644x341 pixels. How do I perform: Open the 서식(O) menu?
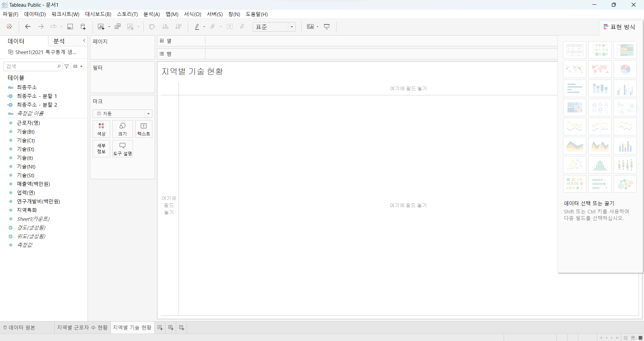192,14
